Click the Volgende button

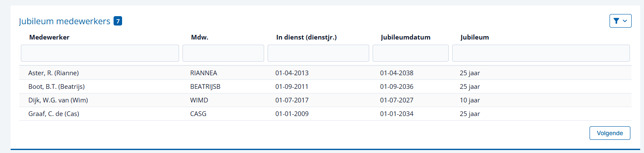[610, 133]
